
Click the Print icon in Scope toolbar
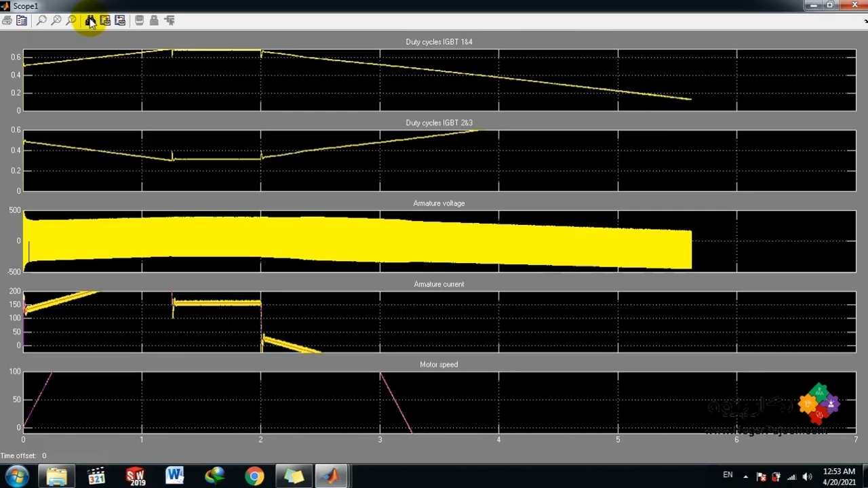[7, 21]
